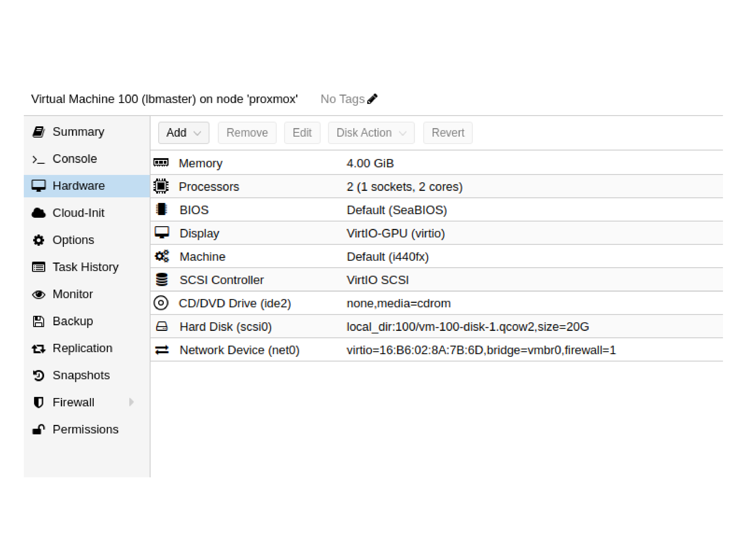Click the Replication menu item
The image size is (747, 560).
84,348
